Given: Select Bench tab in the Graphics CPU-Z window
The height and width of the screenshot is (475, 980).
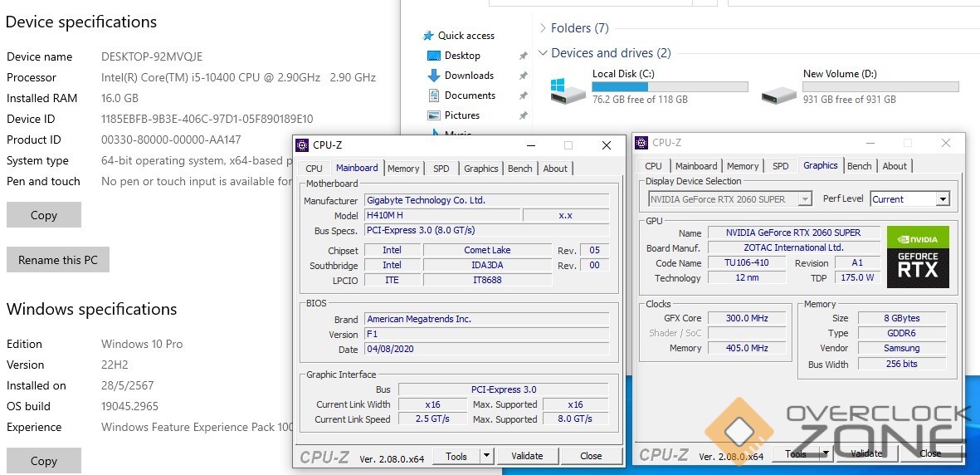Looking at the screenshot, I should 860,166.
